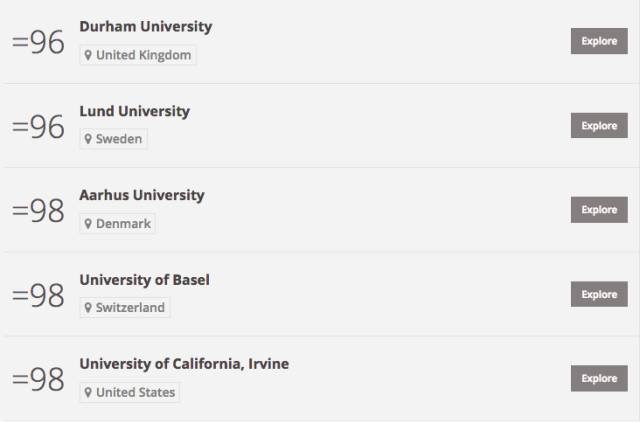The image size is (640, 423).
Task: Click the location pin beside United States
Action: click(88, 392)
